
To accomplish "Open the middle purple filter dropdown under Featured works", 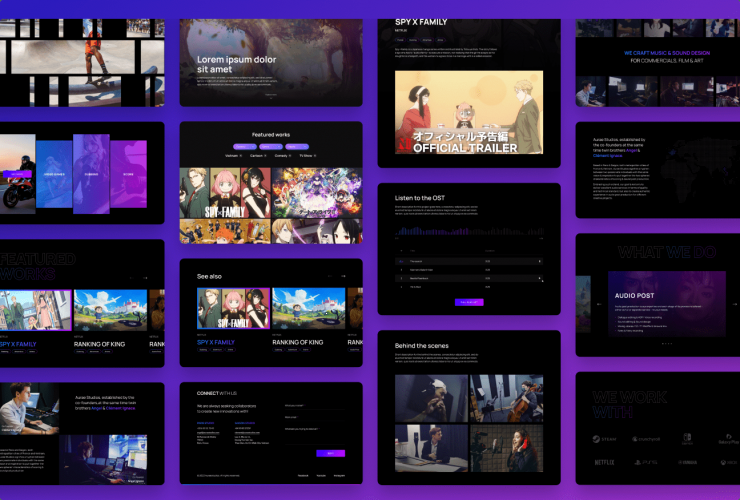I will click(x=270, y=147).
